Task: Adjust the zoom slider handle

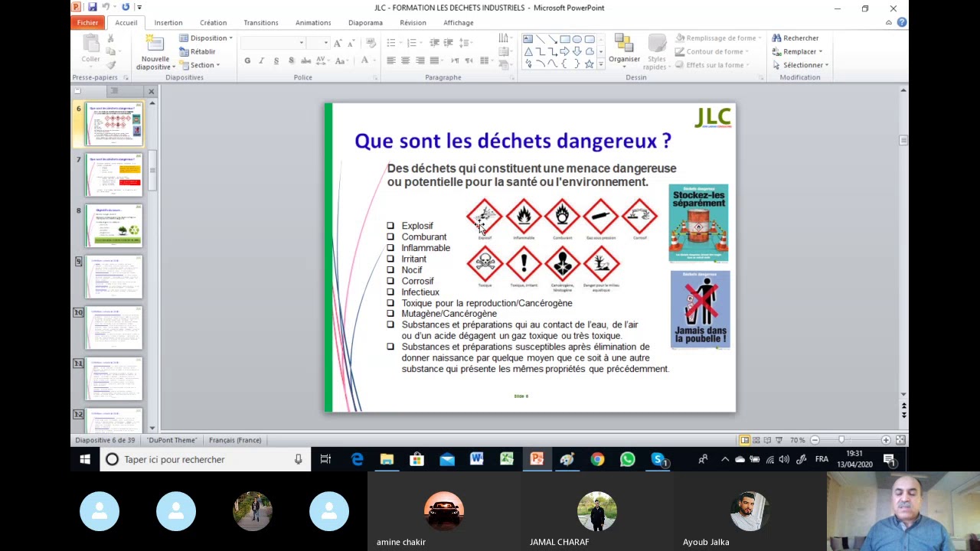Action: point(841,440)
